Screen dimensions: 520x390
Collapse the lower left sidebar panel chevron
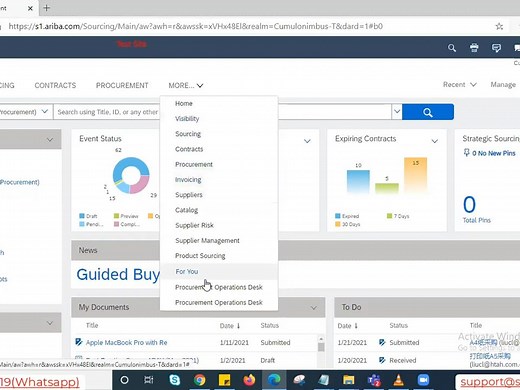click(x=50, y=323)
